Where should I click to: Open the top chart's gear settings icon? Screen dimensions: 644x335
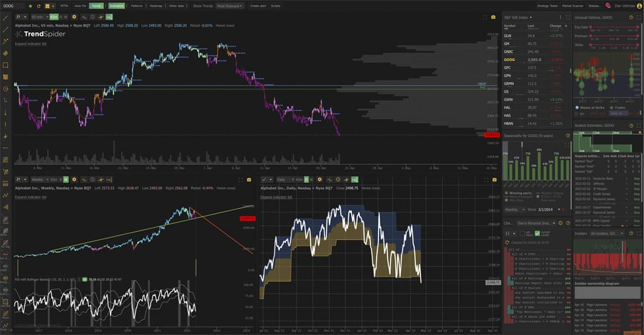click(x=74, y=17)
